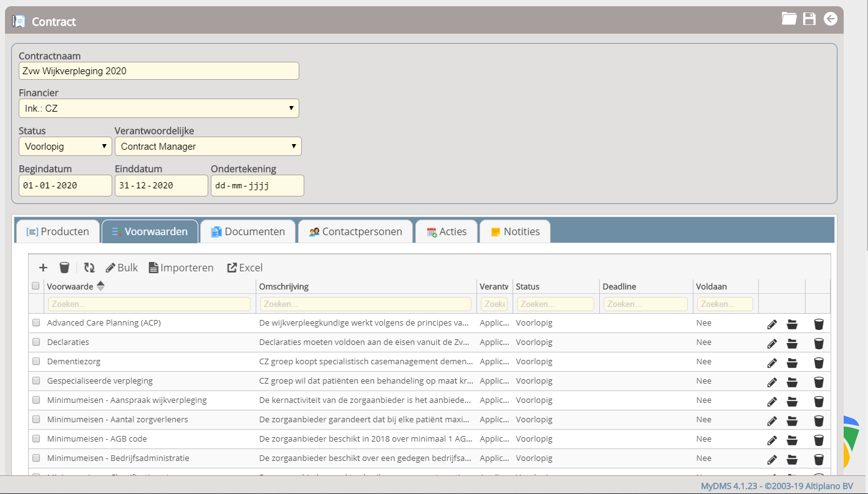Click the Dementiezorg voorwaarde name
This screenshot has height=494, width=868.
pyautogui.click(x=74, y=361)
